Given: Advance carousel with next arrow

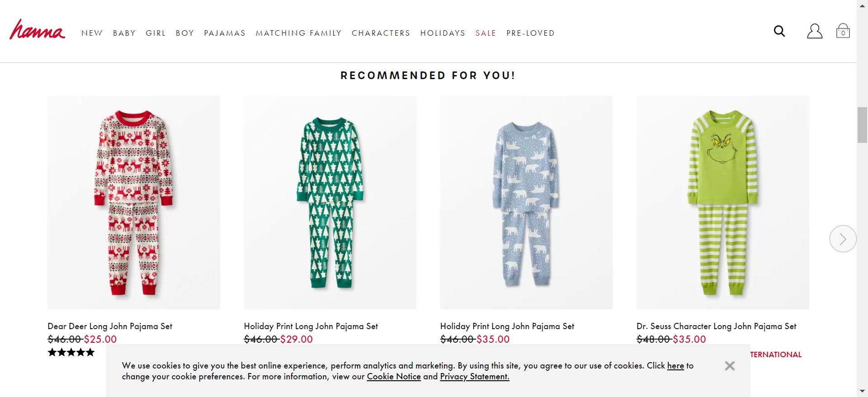Looking at the screenshot, I should (x=843, y=239).
